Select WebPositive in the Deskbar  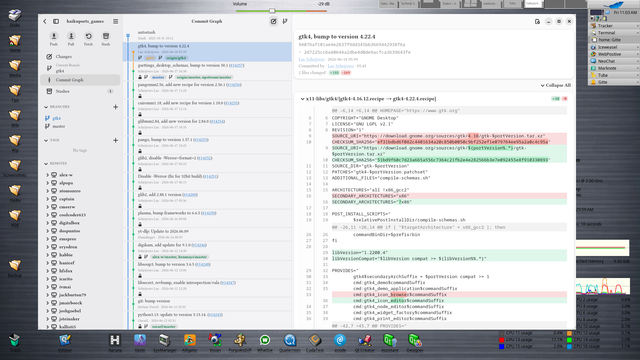coord(613,54)
